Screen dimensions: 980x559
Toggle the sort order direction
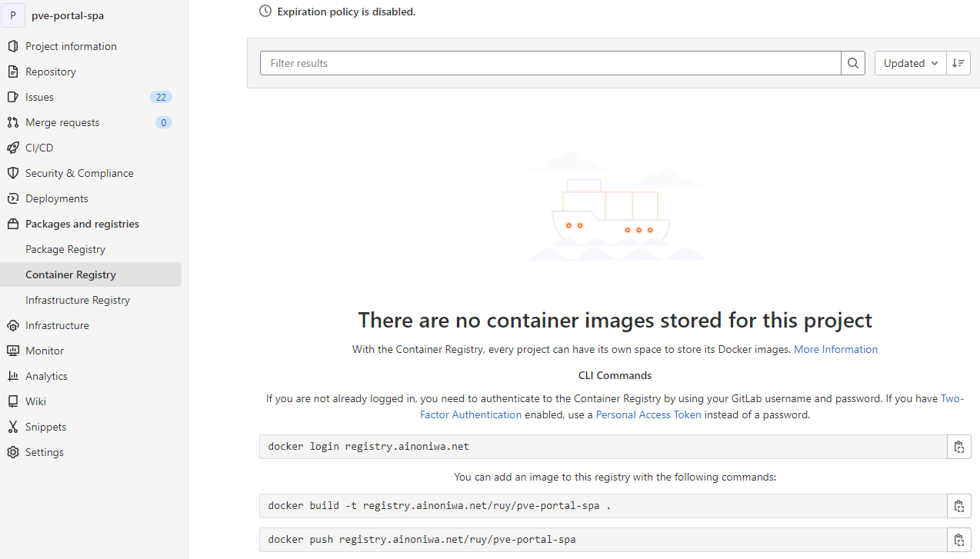[958, 63]
